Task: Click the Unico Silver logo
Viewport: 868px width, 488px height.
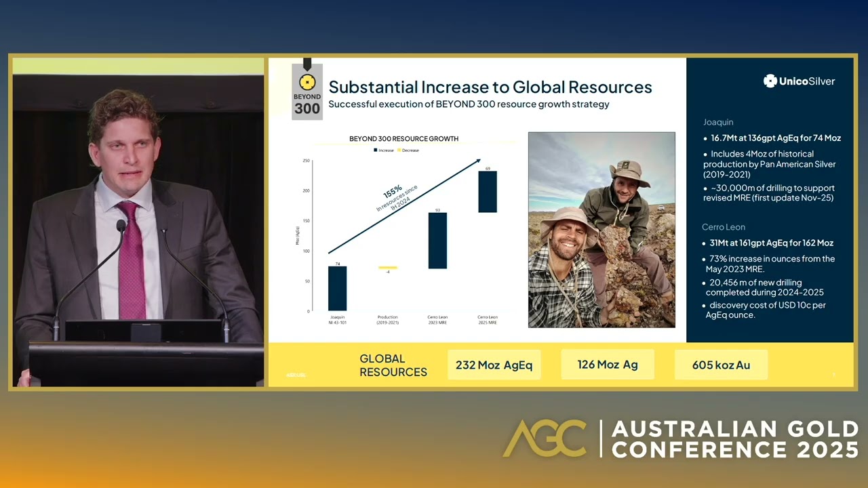Action: [799, 81]
